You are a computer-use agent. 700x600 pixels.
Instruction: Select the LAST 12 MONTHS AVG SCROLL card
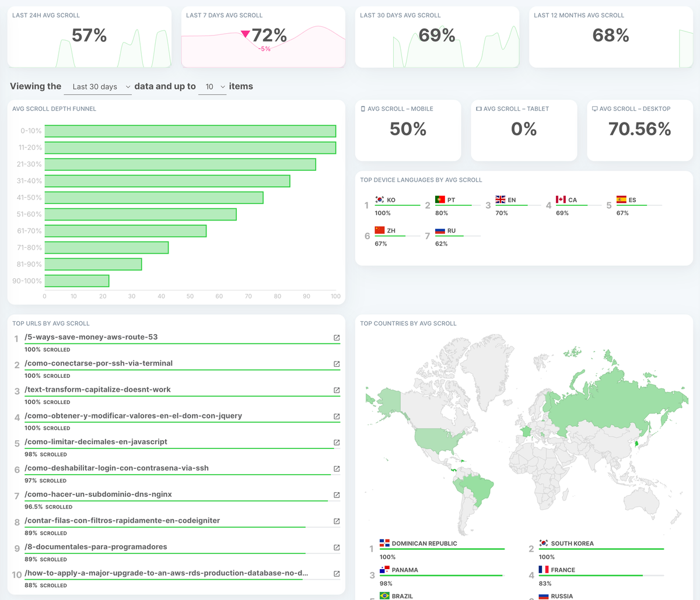point(611,36)
